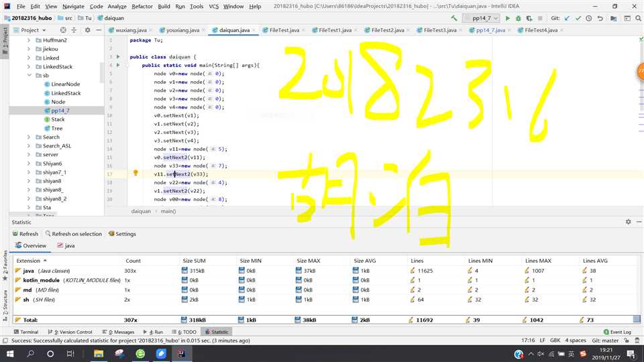Run with coverage icon in toolbar
Screen dimensions: 644x362
pos(529,18)
